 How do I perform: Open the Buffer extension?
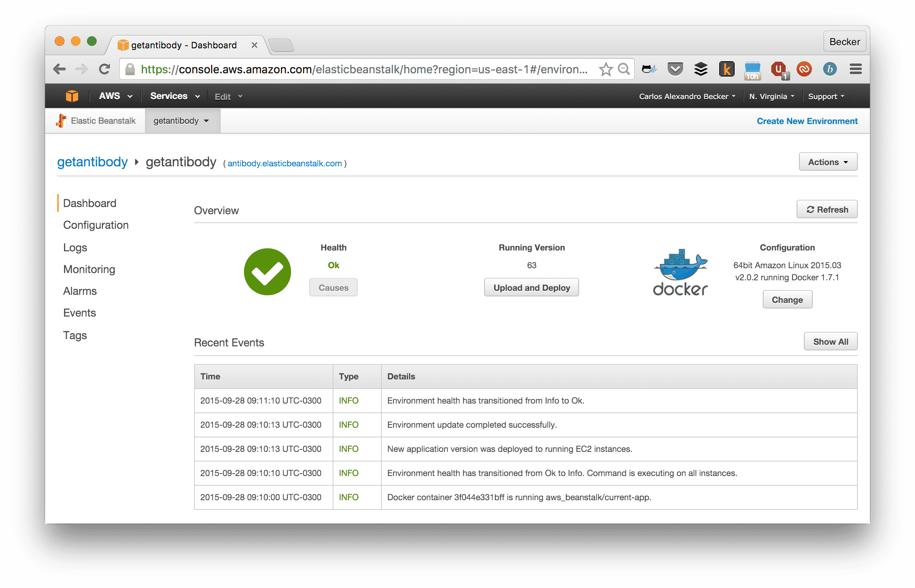pyautogui.click(x=701, y=69)
